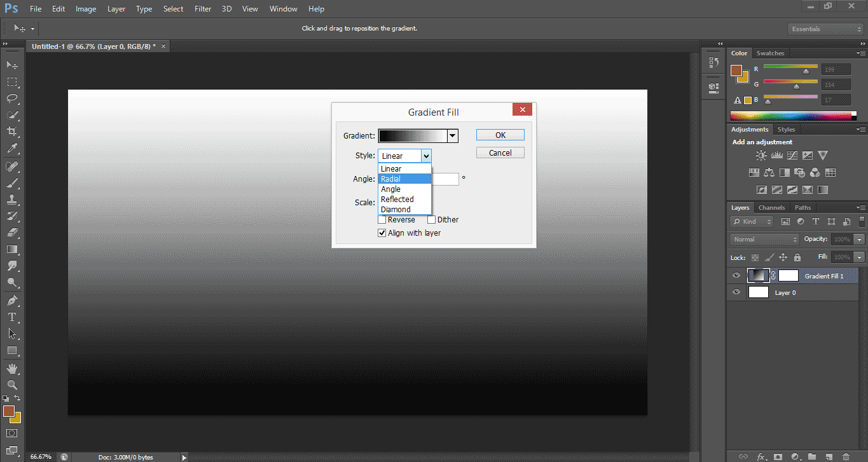Open the Adjustments panel flyout menu
868x462 pixels.
(x=861, y=130)
